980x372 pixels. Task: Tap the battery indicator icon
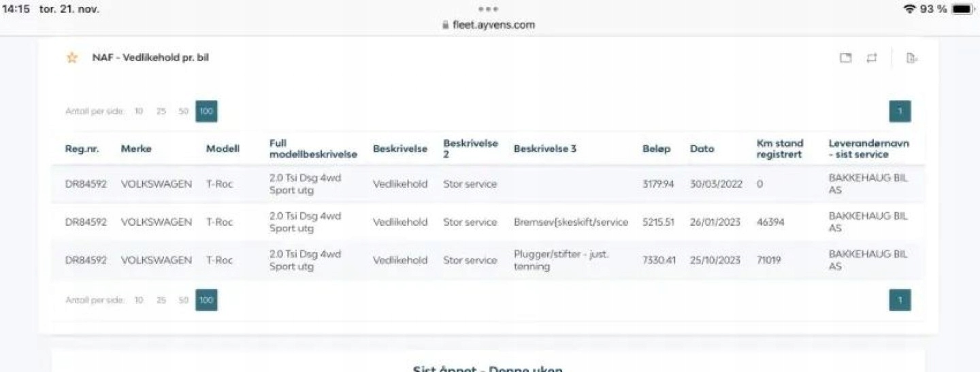pos(962,10)
